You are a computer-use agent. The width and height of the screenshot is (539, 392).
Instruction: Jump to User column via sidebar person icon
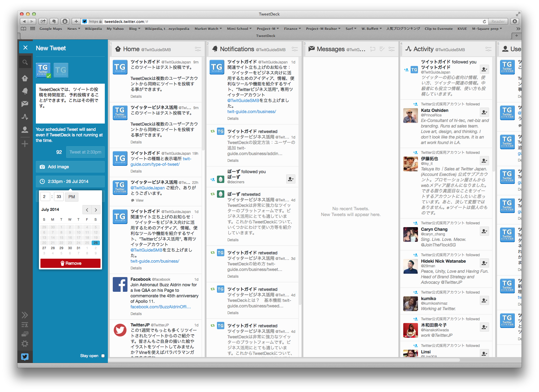click(25, 130)
